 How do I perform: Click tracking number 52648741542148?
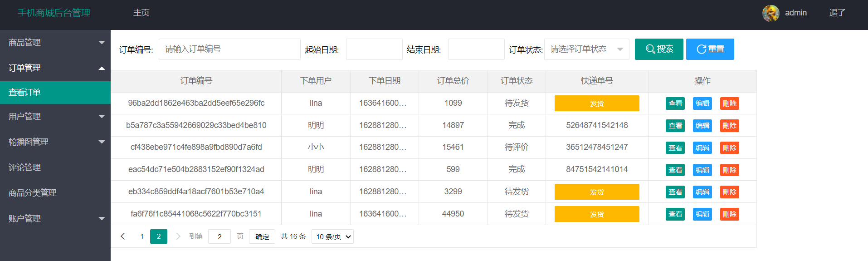pyautogui.click(x=597, y=125)
